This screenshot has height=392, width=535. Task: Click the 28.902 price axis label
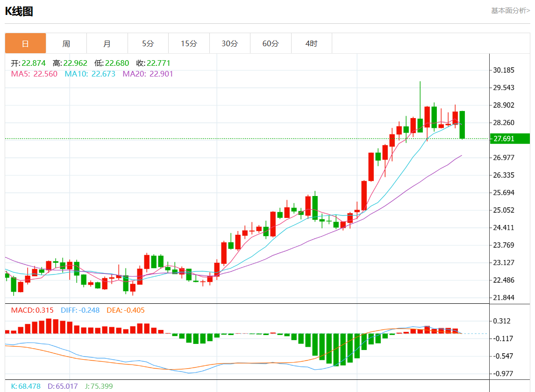click(504, 105)
